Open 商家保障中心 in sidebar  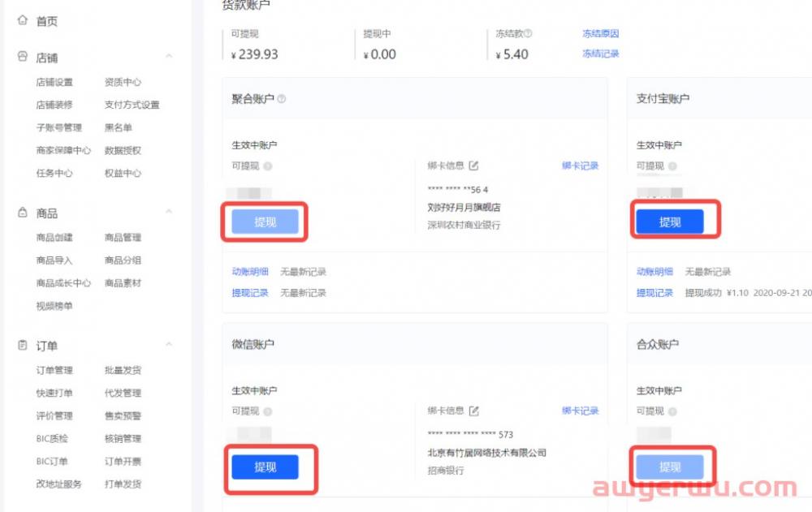tap(63, 151)
